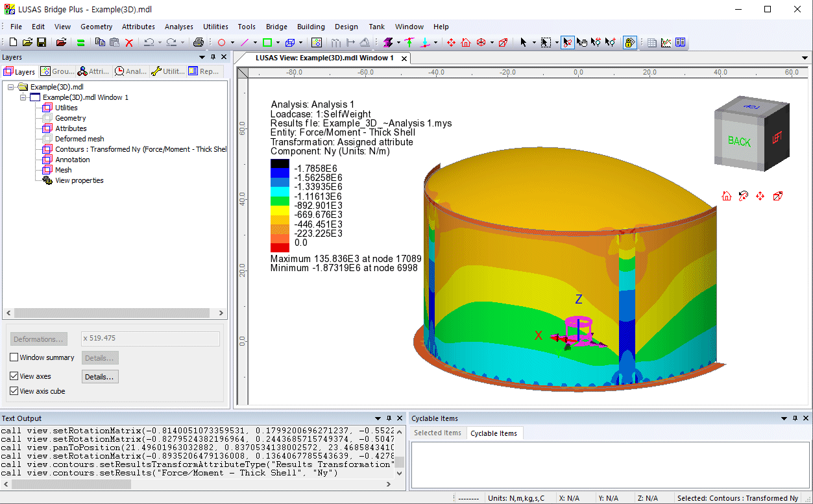Screen dimensions: 813x504
Task: Open dropdown arrow next to red circle tool
Action: pos(233,43)
